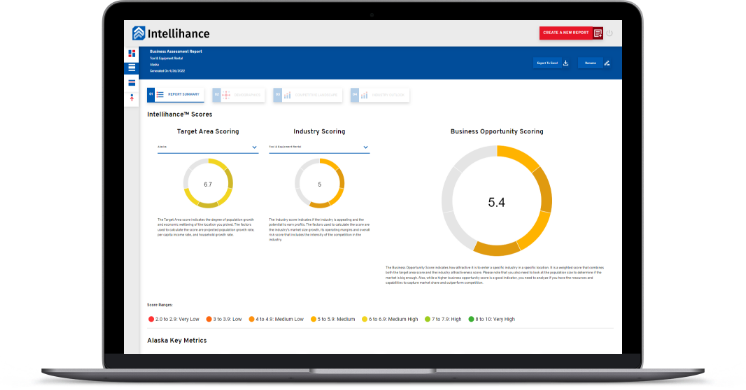This screenshot has width=746, height=390.
Task: Click the power logout icon
Action: pyautogui.click(x=609, y=33)
